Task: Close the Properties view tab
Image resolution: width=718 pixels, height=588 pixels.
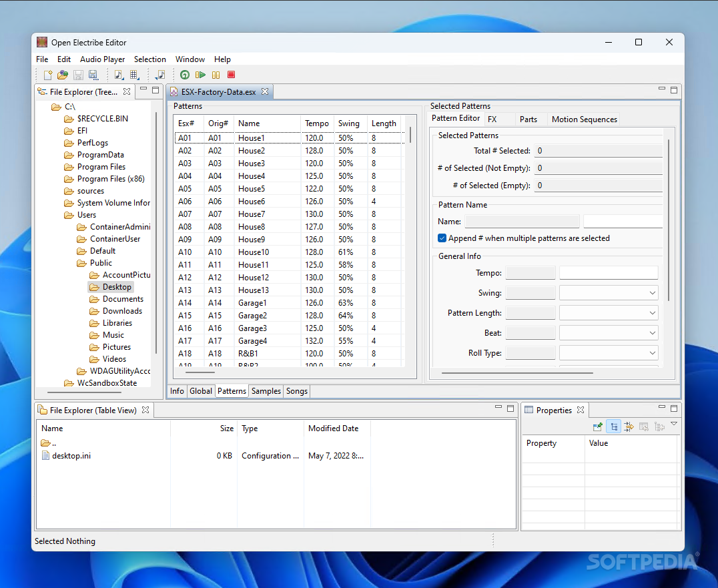Action: (x=580, y=410)
